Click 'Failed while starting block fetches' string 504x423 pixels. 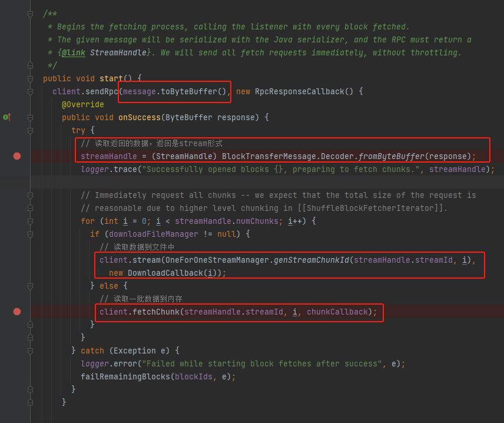coord(261,363)
